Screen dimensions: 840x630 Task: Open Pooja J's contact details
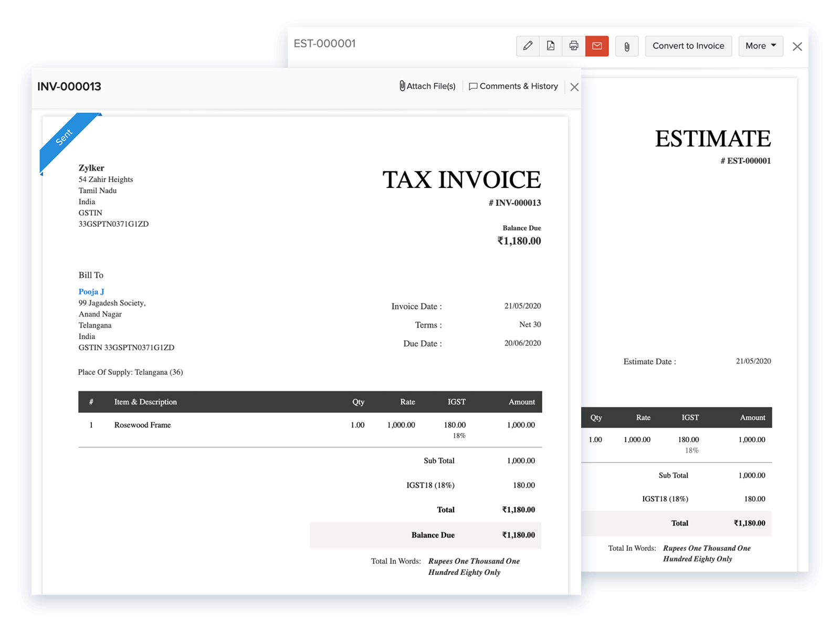pyautogui.click(x=91, y=291)
